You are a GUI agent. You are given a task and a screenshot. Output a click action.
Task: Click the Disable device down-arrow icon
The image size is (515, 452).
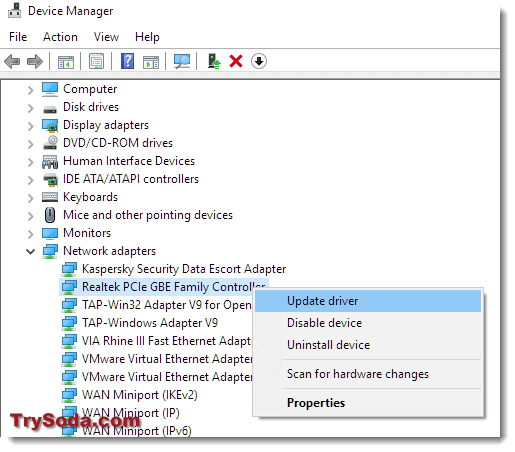(x=259, y=61)
